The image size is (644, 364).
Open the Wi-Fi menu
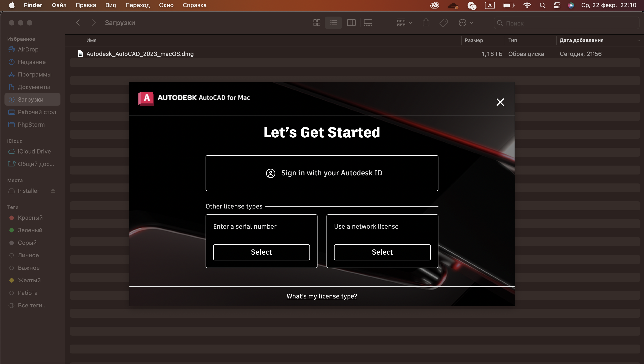click(x=527, y=5)
